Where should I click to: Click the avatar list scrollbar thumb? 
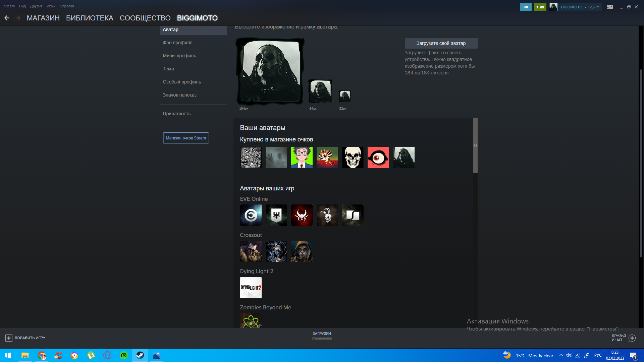pos(475,145)
